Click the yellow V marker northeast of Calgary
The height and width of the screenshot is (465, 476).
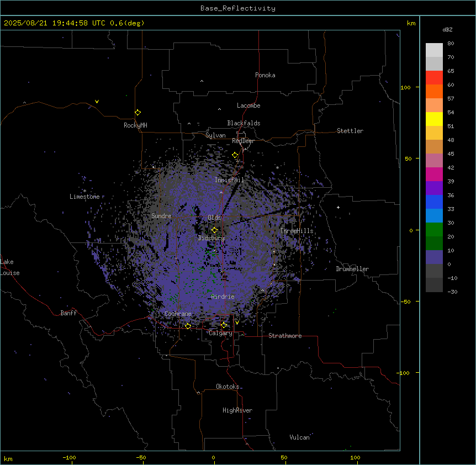[x=237, y=323]
